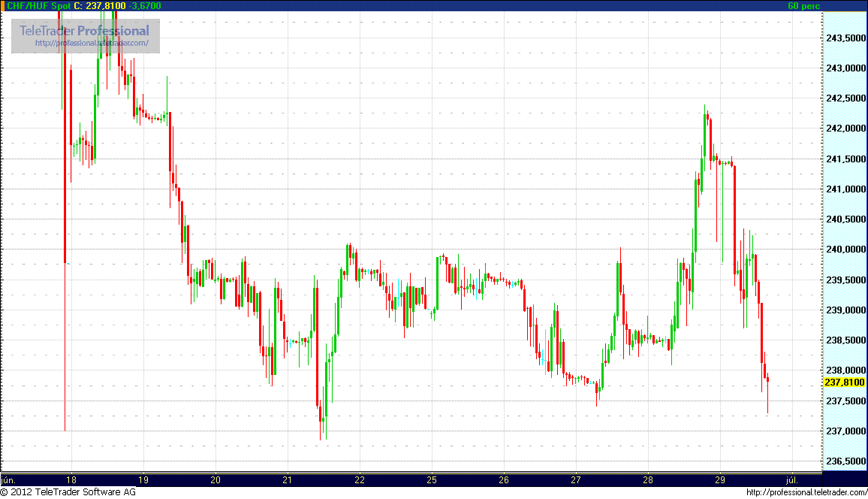Click the 241,5000 price axis label
The height and width of the screenshot is (499, 868).
(845, 159)
